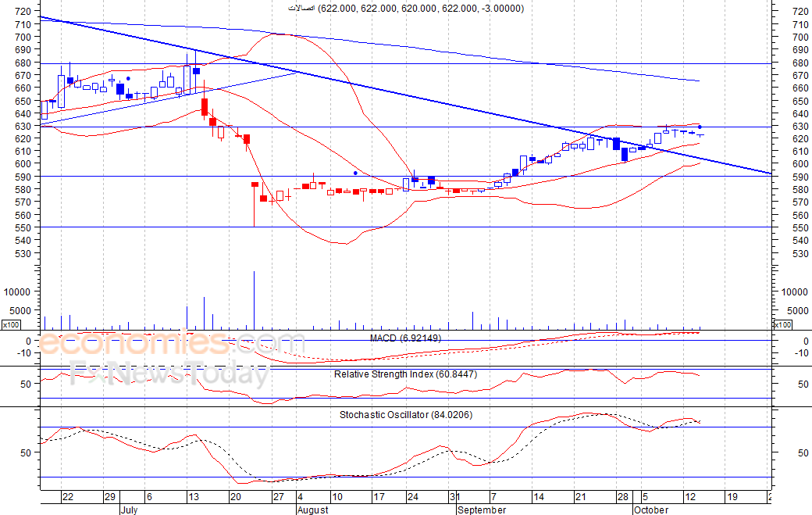
Task: Click date label 13 on the time axis
Action: pos(193,497)
